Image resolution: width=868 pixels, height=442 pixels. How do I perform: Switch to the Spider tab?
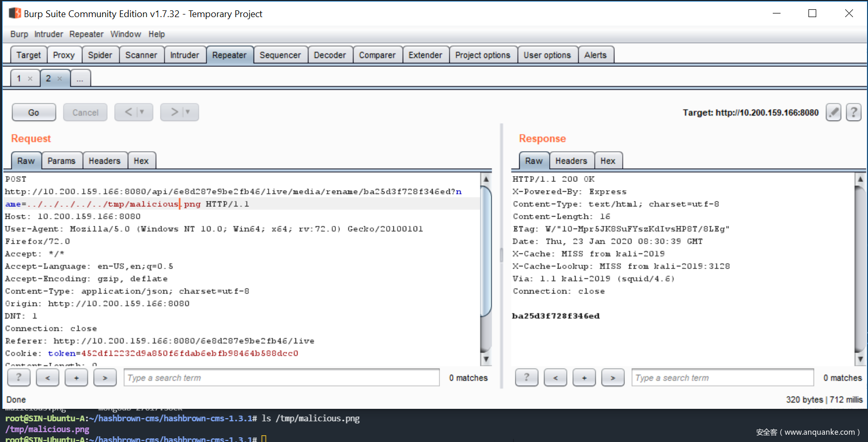[x=100, y=55]
